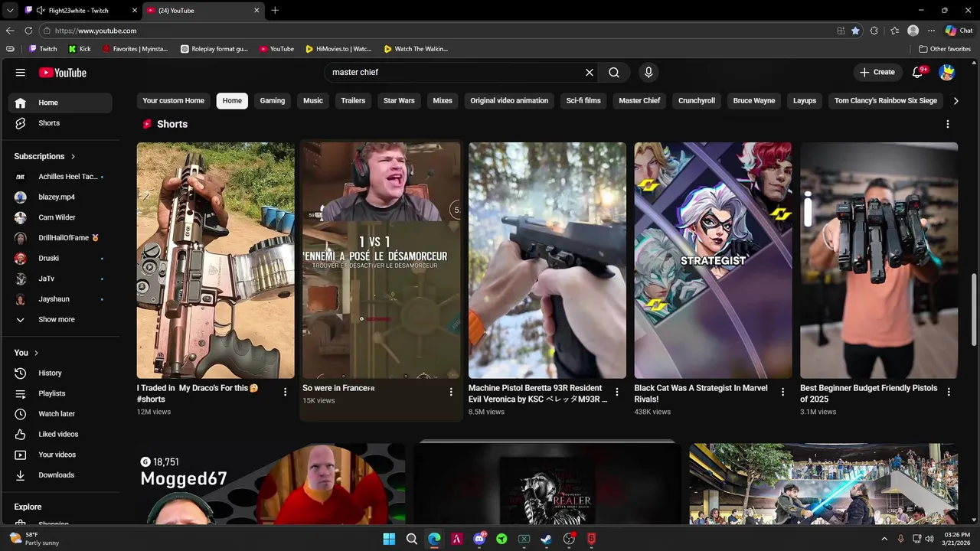Start voice search with microphone icon

[x=648, y=72]
